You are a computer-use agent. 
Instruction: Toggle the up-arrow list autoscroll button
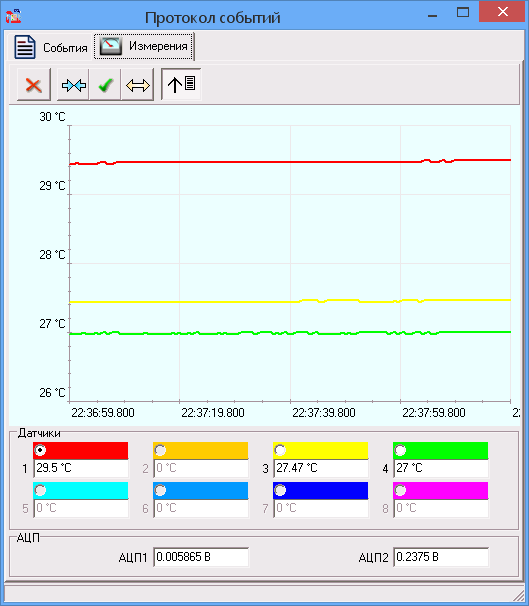[181, 84]
